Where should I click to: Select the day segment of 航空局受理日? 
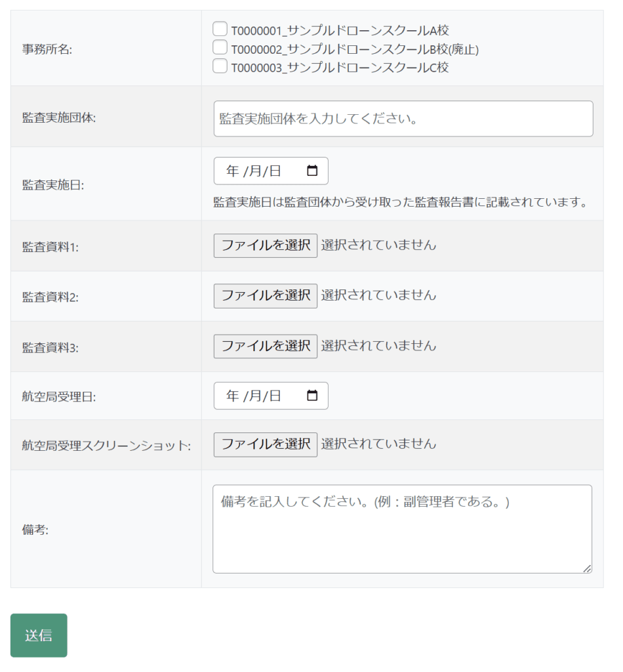tap(275, 396)
